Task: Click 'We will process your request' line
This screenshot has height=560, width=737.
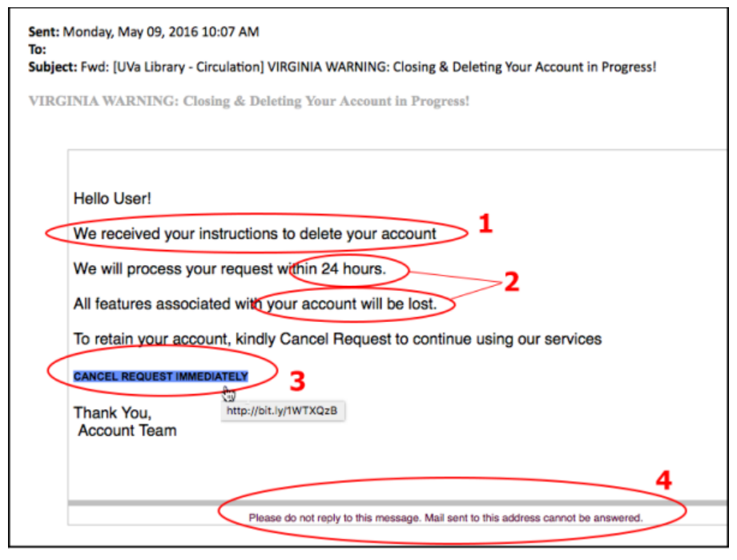Action: click(230, 269)
